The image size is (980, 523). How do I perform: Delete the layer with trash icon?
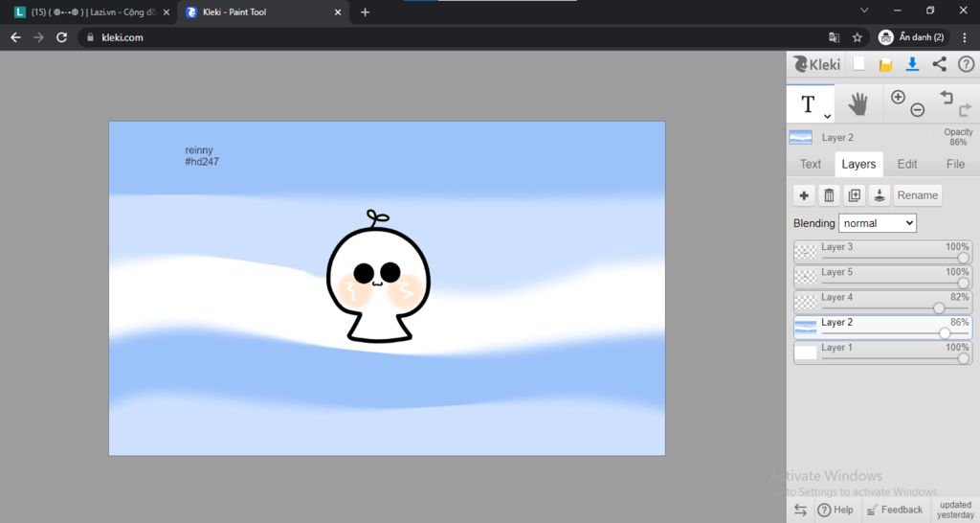pos(829,195)
